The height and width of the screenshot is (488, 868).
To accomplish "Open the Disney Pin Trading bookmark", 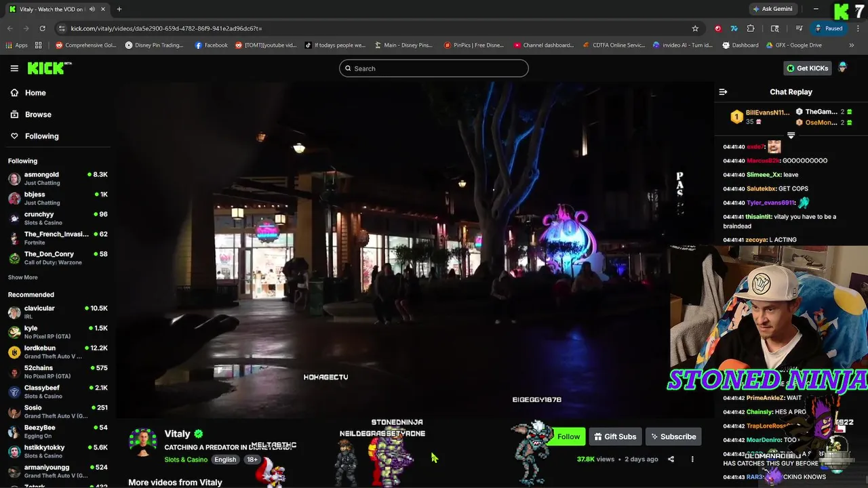I will click(x=155, y=45).
